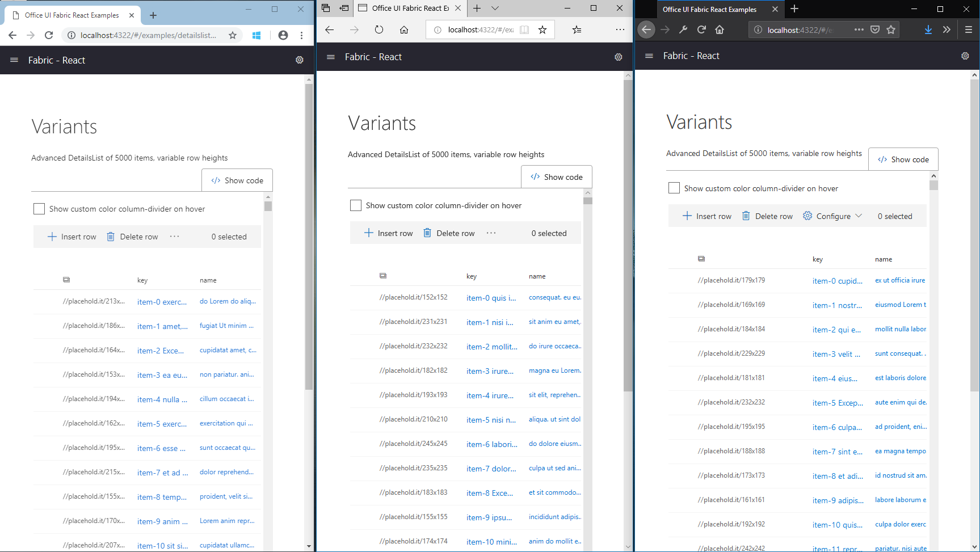Click //placehold.it/245x245 cell in Edge list
The width and height of the screenshot is (980, 552).
[414, 444]
